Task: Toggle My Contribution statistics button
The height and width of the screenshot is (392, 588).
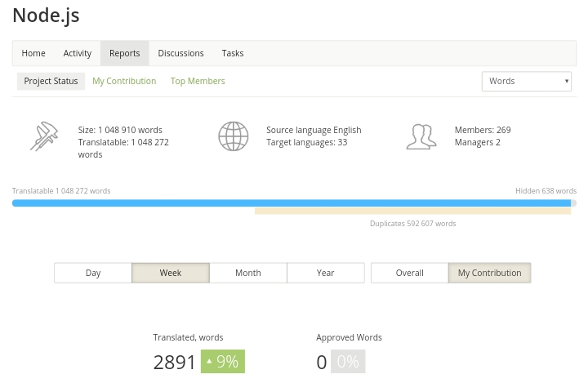Action: tap(489, 273)
